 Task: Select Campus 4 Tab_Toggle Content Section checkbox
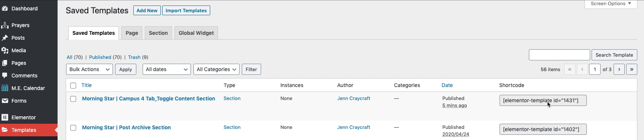coord(73,99)
